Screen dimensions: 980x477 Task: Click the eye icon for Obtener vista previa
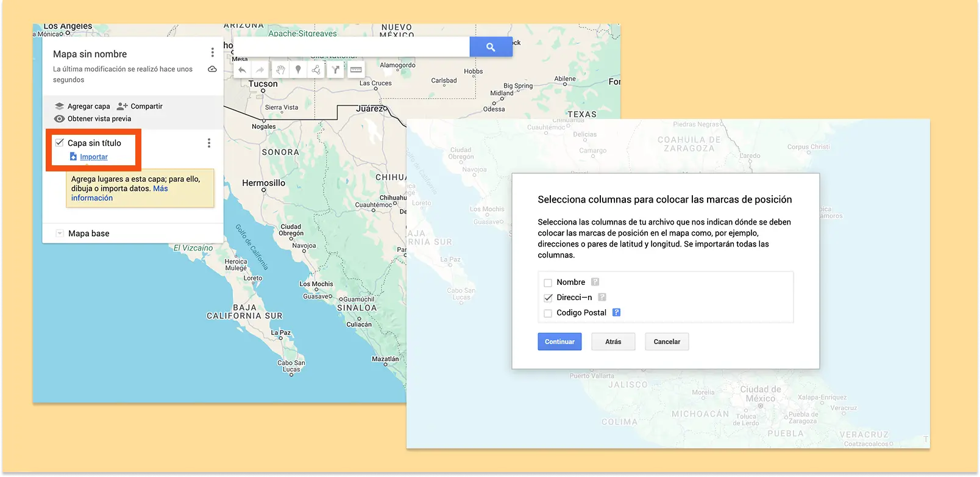59,119
